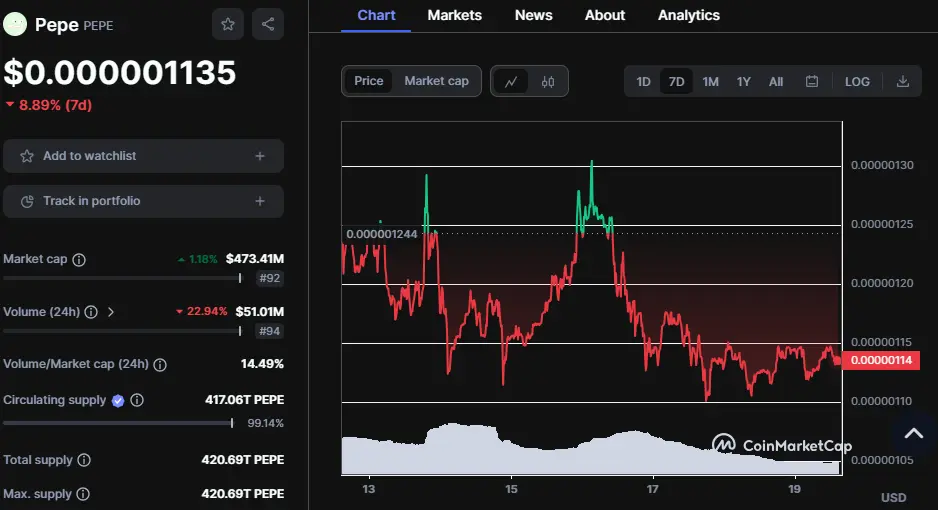The height and width of the screenshot is (510, 938).
Task: Click the red 0.00000114 current price tag
Action: 881,361
